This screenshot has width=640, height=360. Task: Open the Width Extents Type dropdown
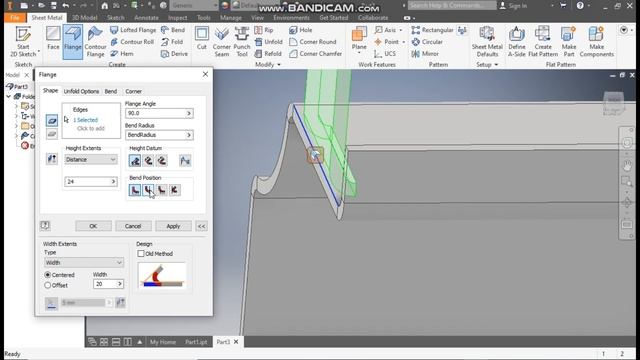click(x=84, y=262)
